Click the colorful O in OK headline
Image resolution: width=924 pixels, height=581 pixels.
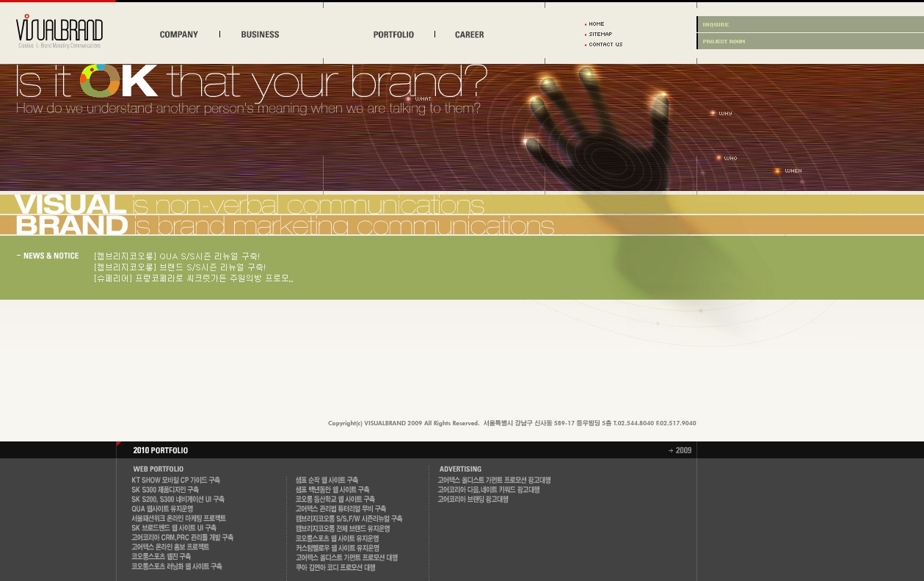pyautogui.click(x=100, y=81)
